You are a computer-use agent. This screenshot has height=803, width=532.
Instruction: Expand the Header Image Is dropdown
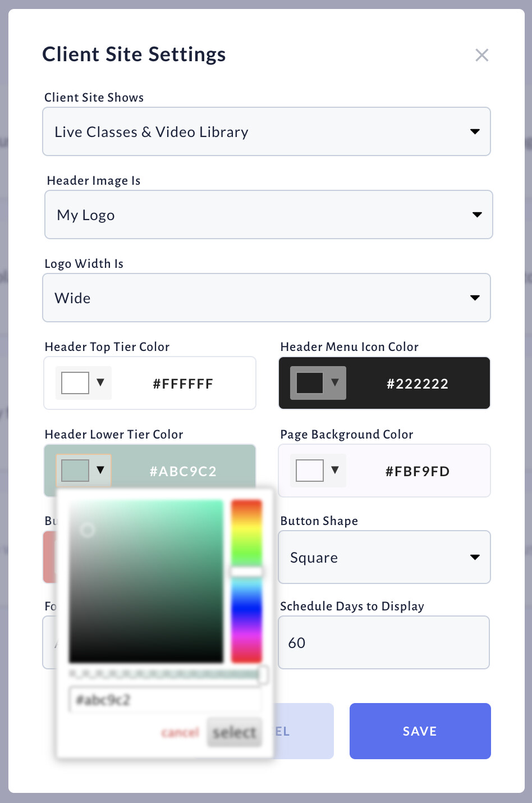tap(269, 215)
